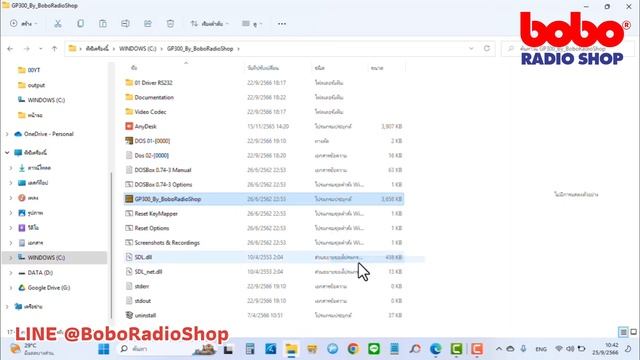Open Google Chrome from taskbar
Viewport: 640px width, 360px height.
click(353, 349)
